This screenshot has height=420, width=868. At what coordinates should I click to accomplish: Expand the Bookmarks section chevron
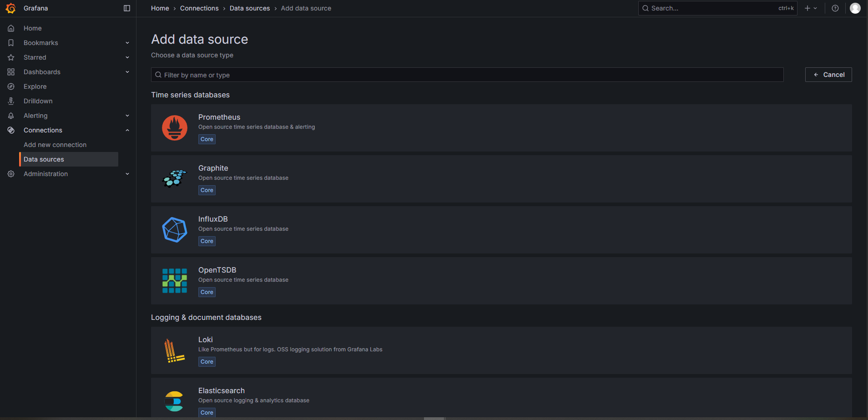coord(127,43)
